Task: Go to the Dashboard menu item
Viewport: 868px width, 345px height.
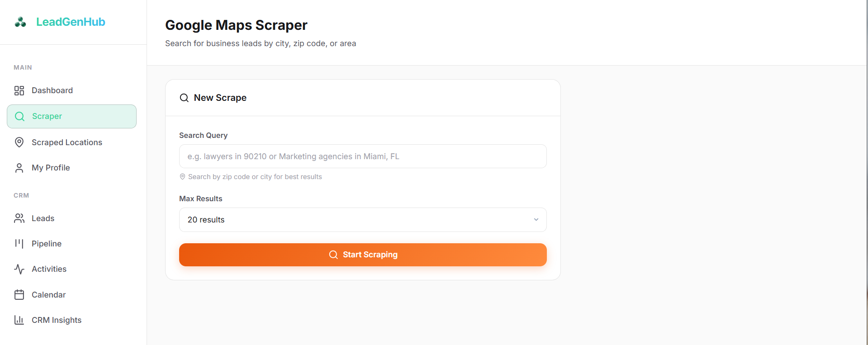Action: pyautogui.click(x=71, y=90)
